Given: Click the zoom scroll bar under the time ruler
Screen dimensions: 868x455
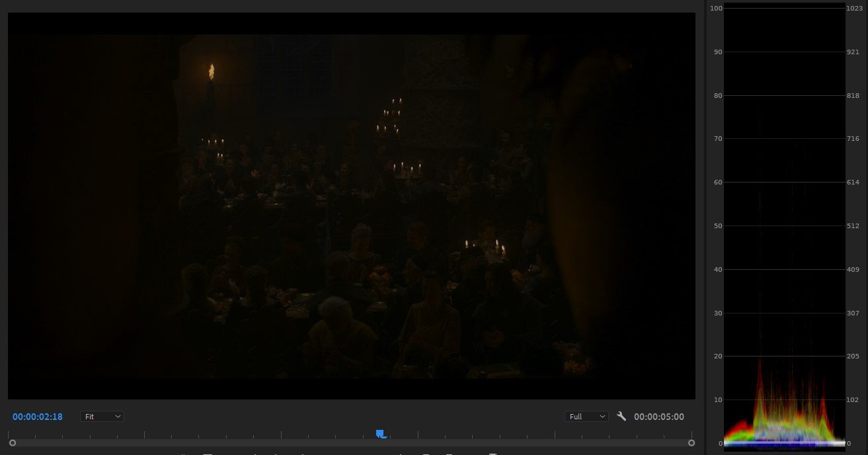Looking at the screenshot, I should point(352,442).
